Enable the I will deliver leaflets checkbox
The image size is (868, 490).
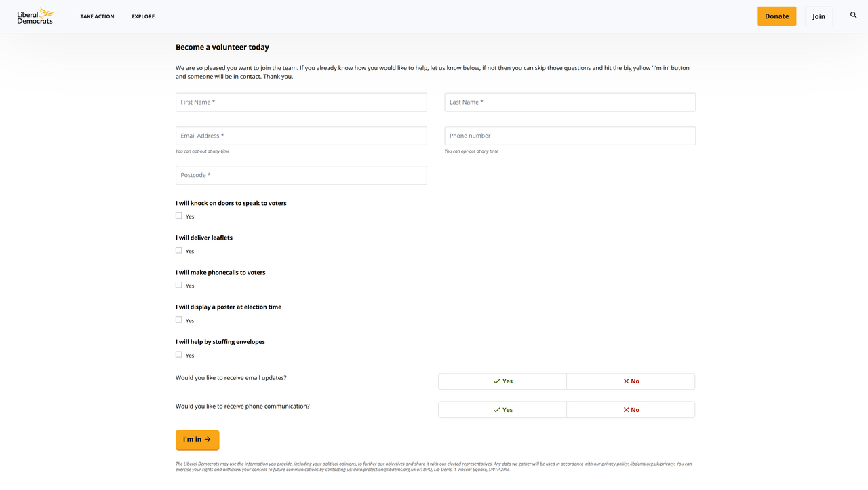(x=178, y=250)
